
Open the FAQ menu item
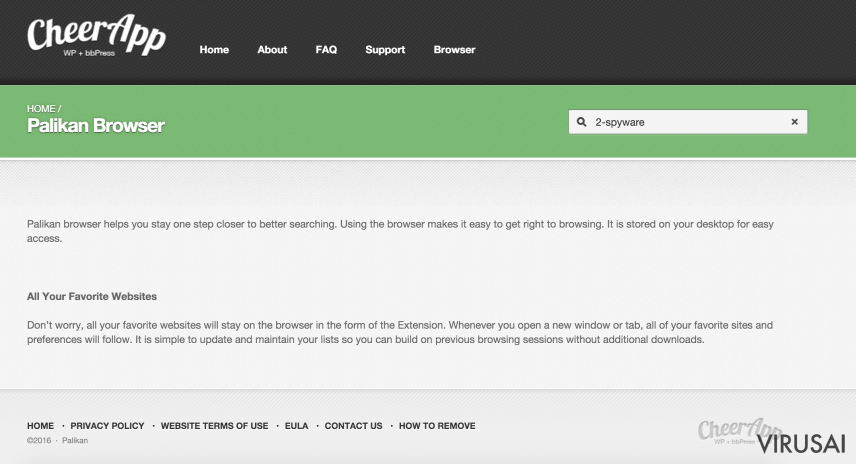tap(326, 50)
